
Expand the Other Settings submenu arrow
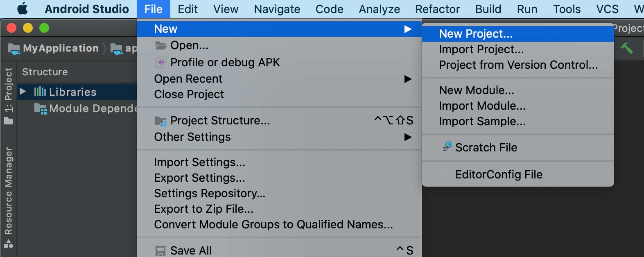(408, 137)
